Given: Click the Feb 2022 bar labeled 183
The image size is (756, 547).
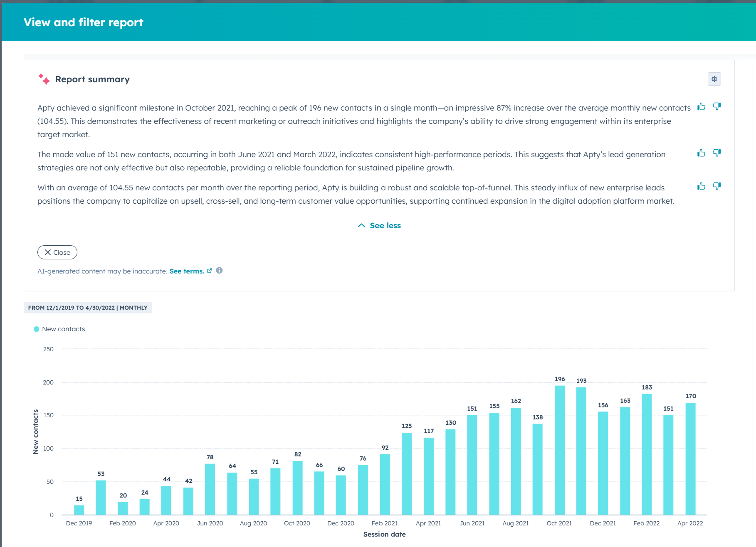Looking at the screenshot, I should (x=647, y=454).
